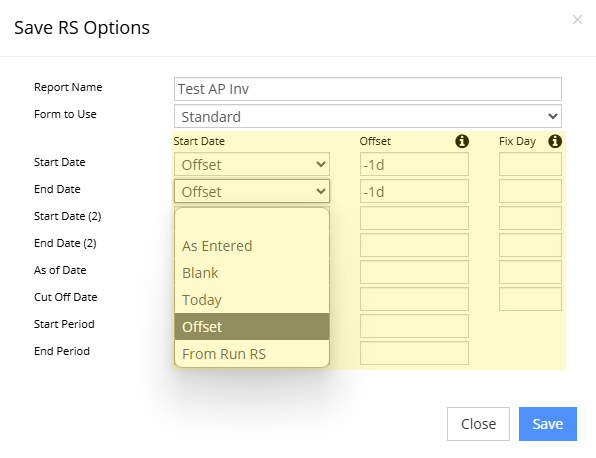The width and height of the screenshot is (596, 458).
Task: Click the Close button
Action: tap(478, 424)
